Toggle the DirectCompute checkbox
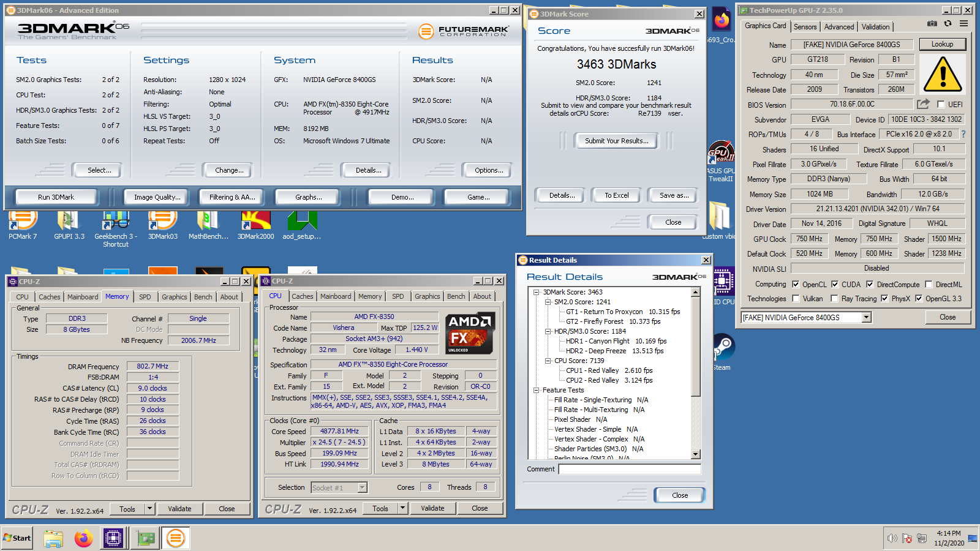Screen dimensions: 980x551 (870, 284)
